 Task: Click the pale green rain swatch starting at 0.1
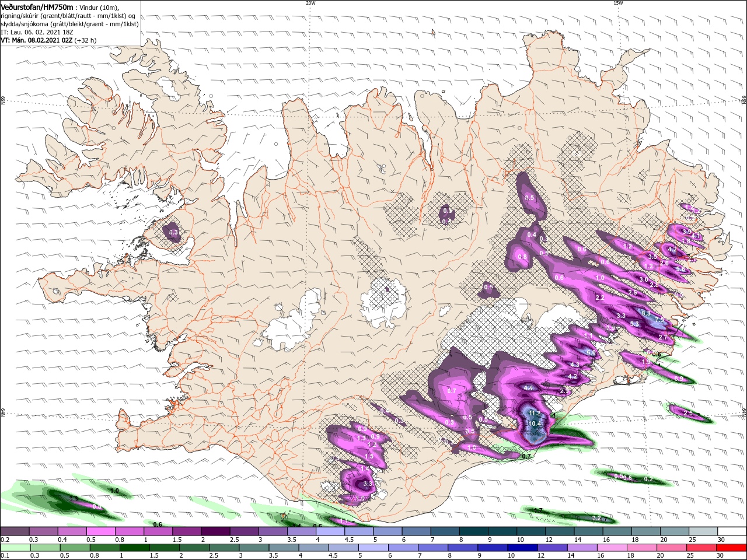pyautogui.click(x=15, y=548)
